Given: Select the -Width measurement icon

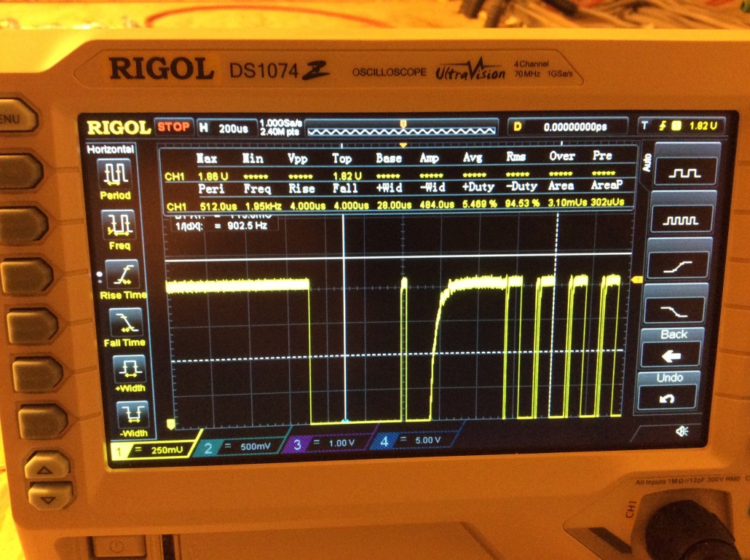Looking at the screenshot, I should 132,414.
